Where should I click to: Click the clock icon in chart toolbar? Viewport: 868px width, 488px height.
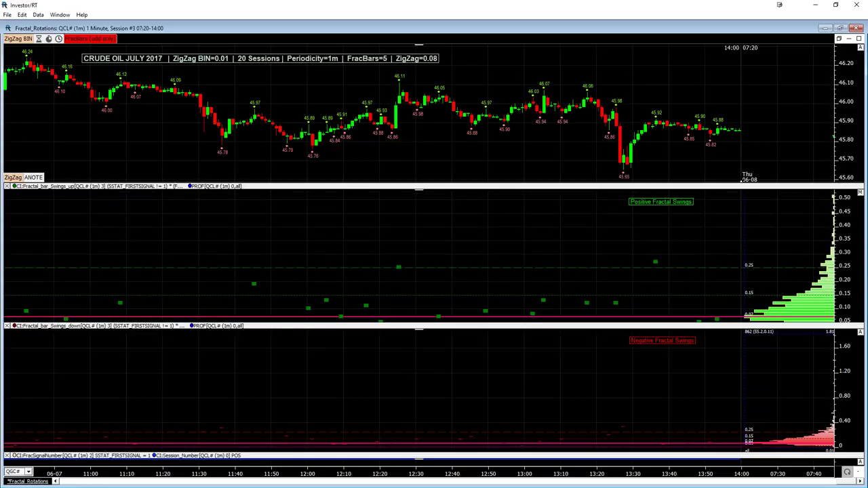pyautogui.click(x=59, y=39)
